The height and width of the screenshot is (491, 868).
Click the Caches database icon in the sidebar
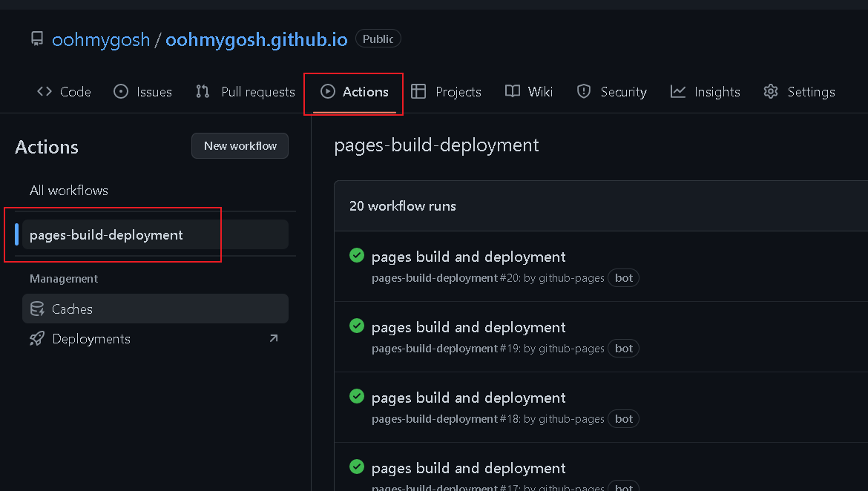(37, 309)
